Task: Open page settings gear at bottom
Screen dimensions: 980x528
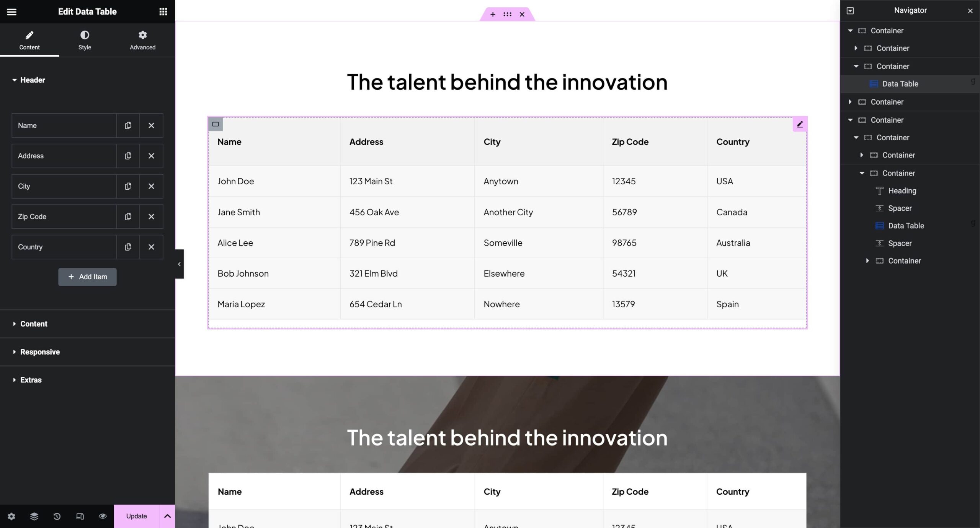Action: pyautogui.click(x=11, y=516)
